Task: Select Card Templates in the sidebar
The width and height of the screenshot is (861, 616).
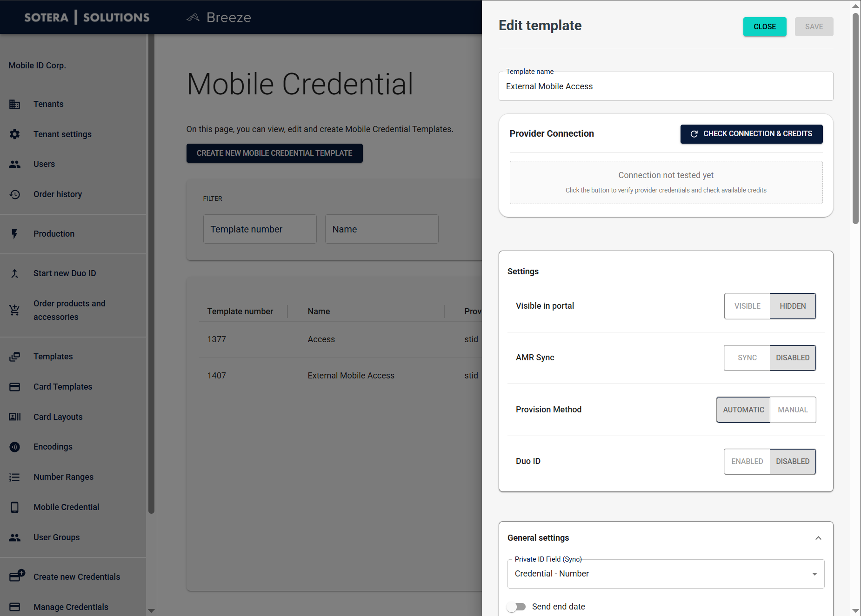Action: (14, 386)
